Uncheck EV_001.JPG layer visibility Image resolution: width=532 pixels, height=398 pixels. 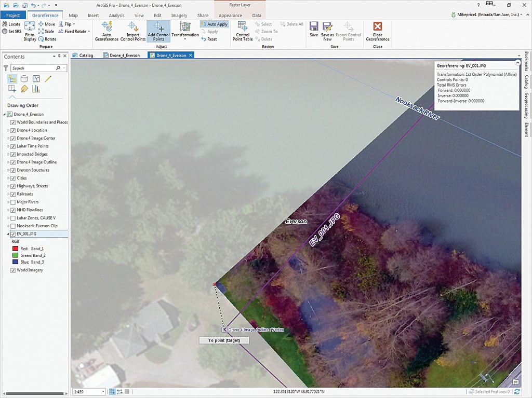coord(13,234)
